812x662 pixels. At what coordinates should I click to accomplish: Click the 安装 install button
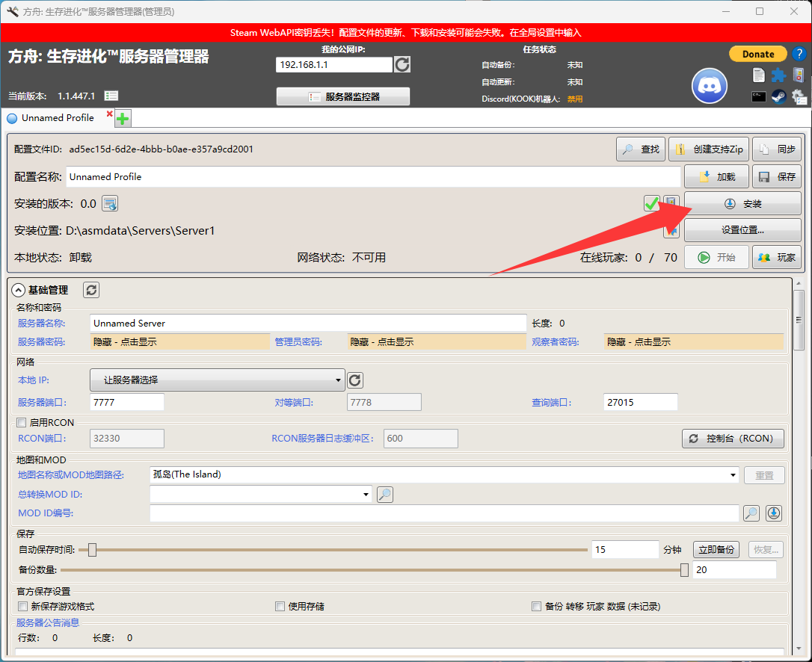tap(742, 204)
